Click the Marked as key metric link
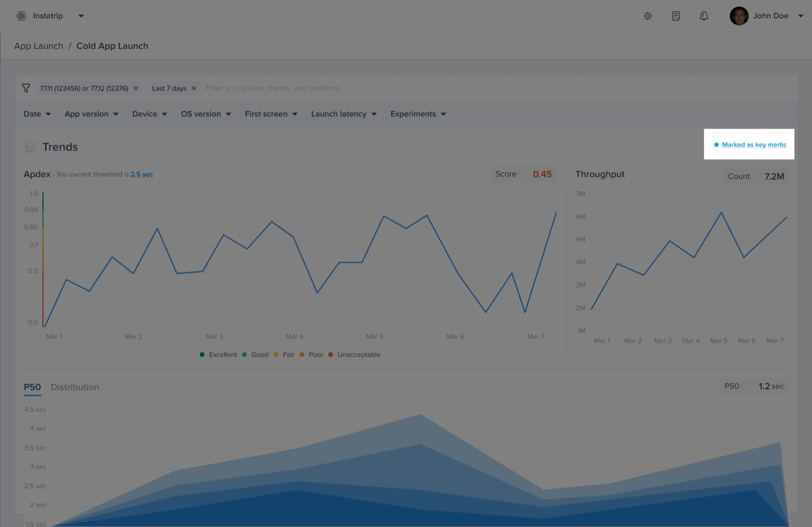The image size is (812, 527). coord(754,145)
